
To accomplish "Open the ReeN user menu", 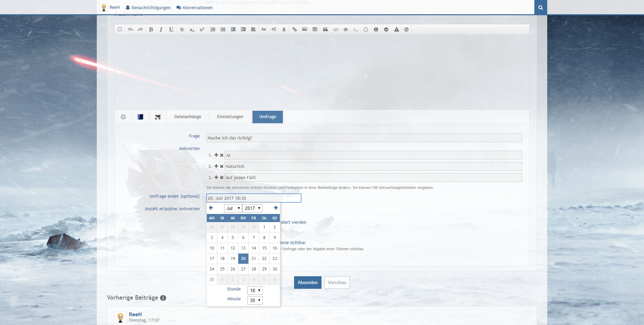I will click(110, 7).
